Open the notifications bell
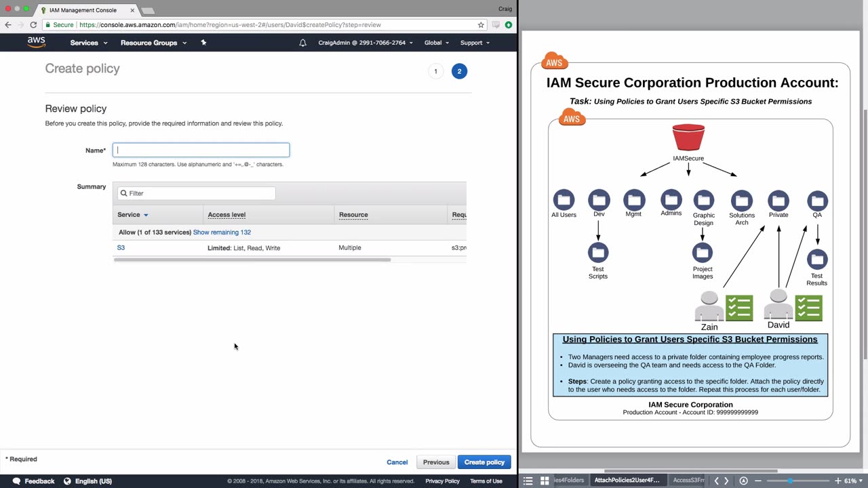The image size is (868, 488). (303, 43)
